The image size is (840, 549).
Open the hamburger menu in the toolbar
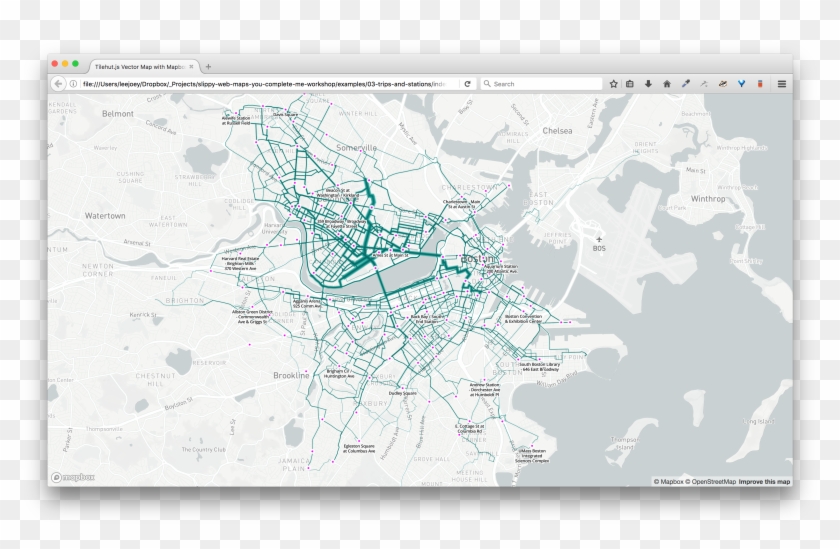click(x=782, y=84)
